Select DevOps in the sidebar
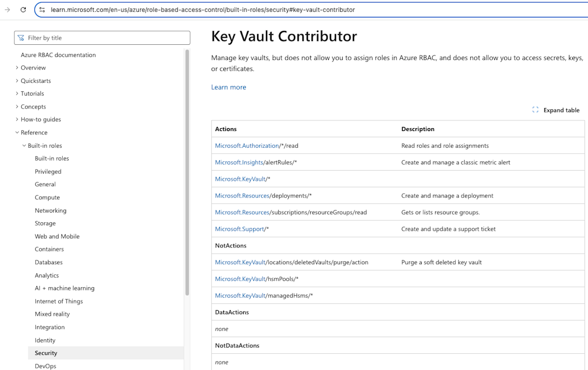 point(45,366)
